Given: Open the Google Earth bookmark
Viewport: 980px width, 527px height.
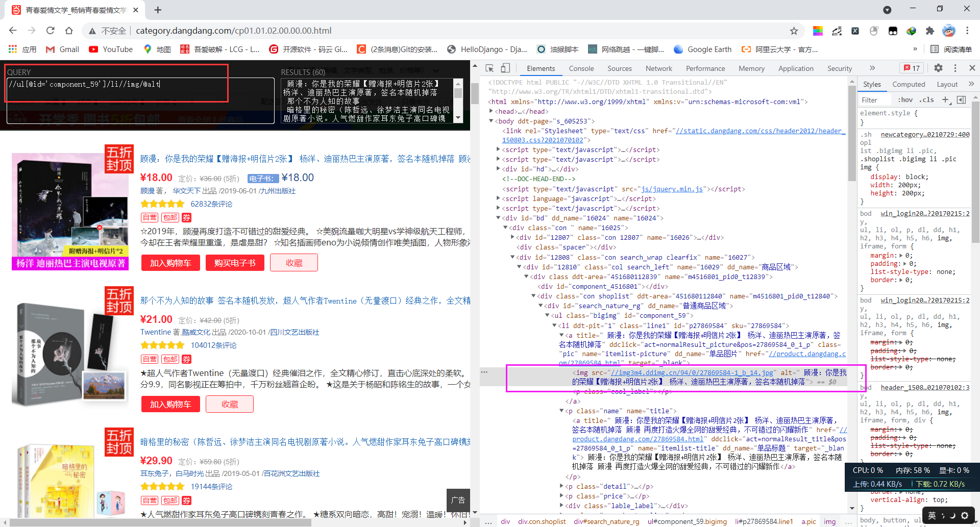Looking at the screenshot, I should pyautogui.click(x=703, y=49).
